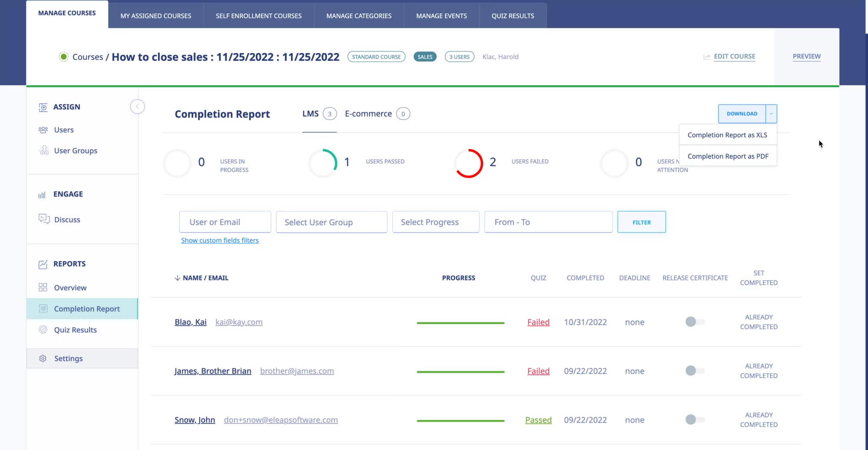Click the Settings gear icon
868x450 pixels.
tap(43, 358)
